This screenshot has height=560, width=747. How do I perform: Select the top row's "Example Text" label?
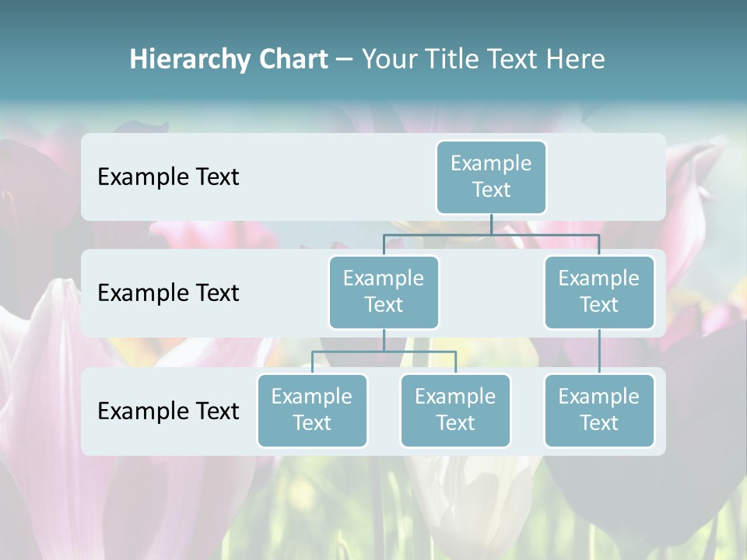click(x=168, y=177)
